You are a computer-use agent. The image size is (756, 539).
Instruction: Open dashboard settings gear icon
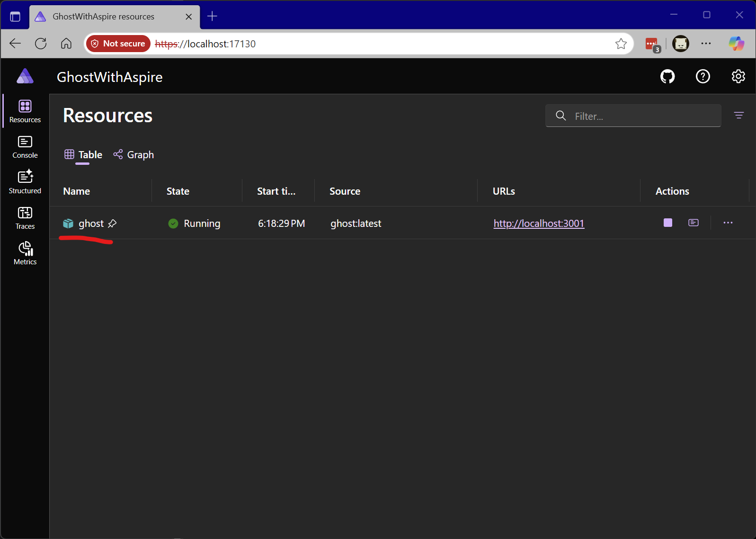coord(738,76)
